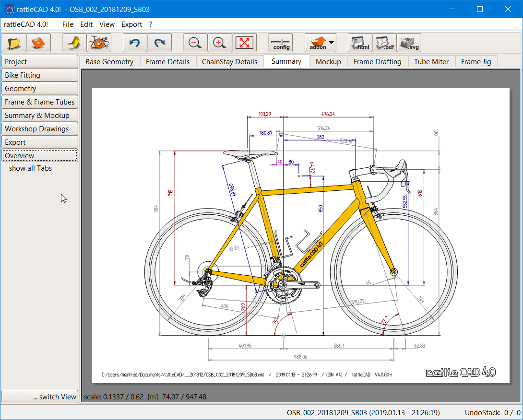Viewport: 523px width, 420px height.
Task: Open the Edit menu
Action: 86,24
